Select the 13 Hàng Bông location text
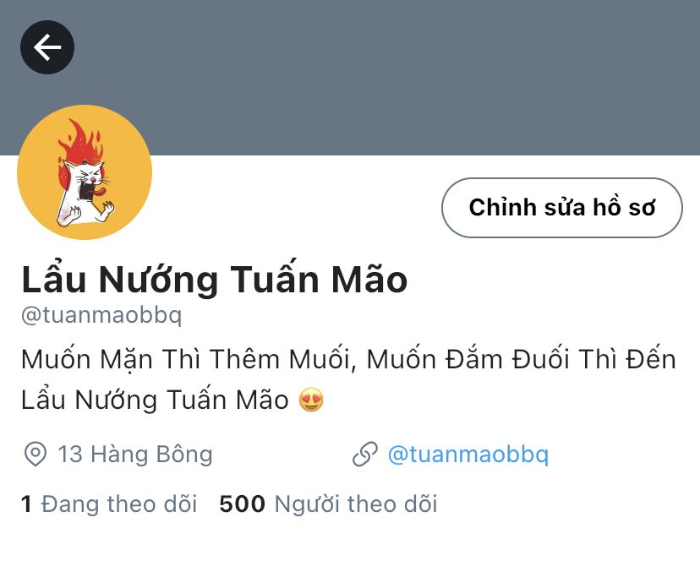Viewport: 700px width, 588px height. coord(135,455)
